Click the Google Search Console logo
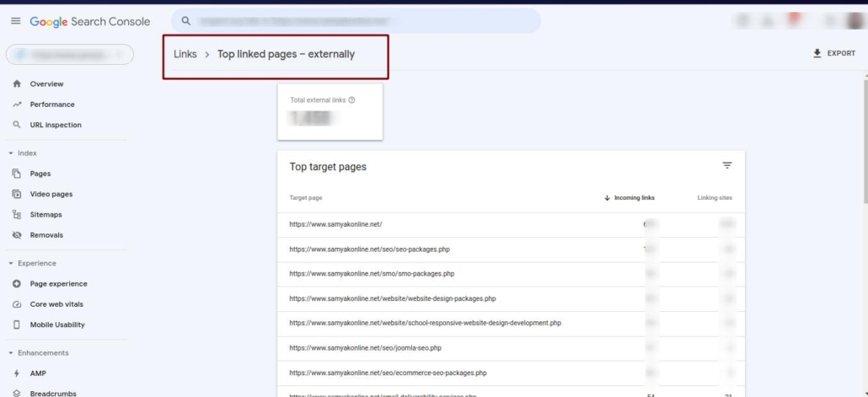 pos(89,22)
